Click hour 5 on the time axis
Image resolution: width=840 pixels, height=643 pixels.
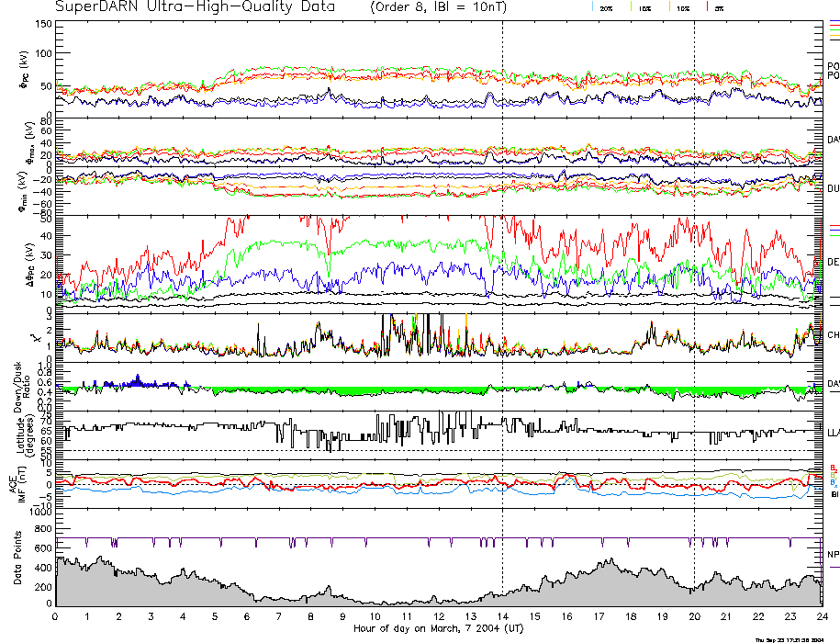[215, 616]
